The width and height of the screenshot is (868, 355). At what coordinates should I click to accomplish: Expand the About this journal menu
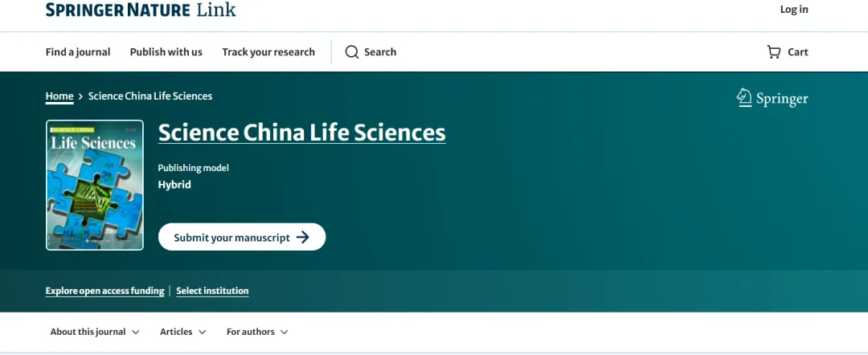point(95,332)
